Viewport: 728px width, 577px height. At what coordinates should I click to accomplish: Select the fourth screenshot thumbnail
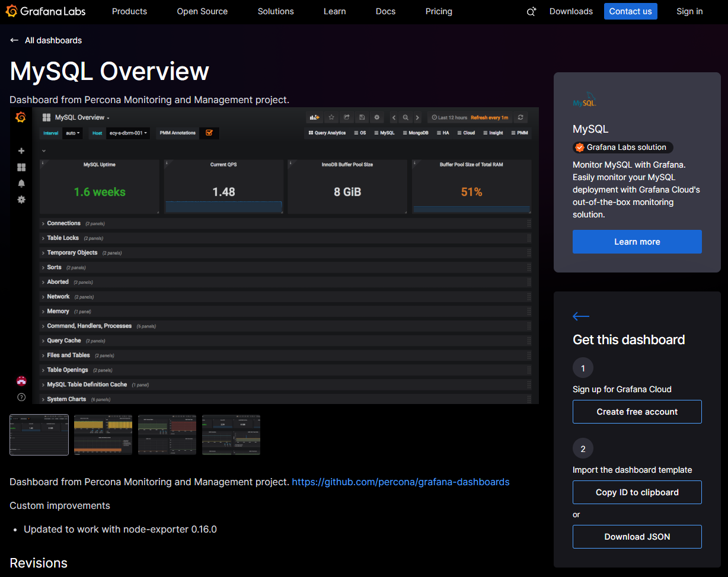tap(231, 435)
